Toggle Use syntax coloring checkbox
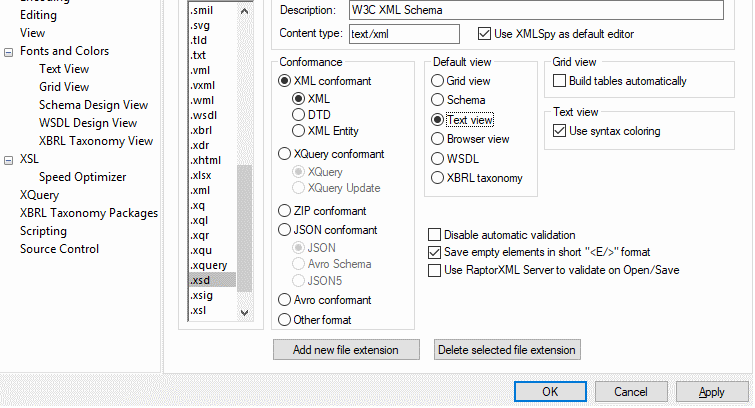This screenshot has width=755, height=408. [560, 131]
